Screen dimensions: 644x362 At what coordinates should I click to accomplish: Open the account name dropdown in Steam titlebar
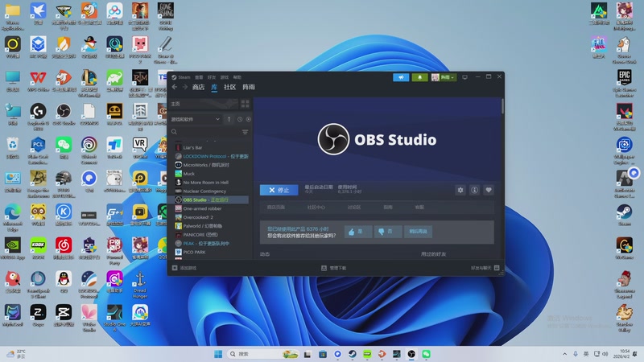click(x=444, y=77)
